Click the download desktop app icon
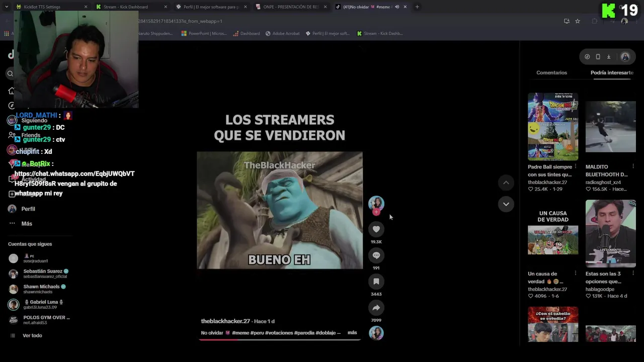 click(608, 57)
